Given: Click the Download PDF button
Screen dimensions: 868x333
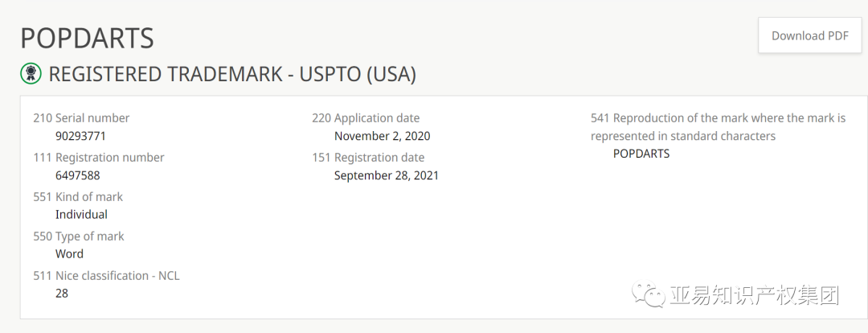Looking at the screenshot, I should [x=810, y=35].
